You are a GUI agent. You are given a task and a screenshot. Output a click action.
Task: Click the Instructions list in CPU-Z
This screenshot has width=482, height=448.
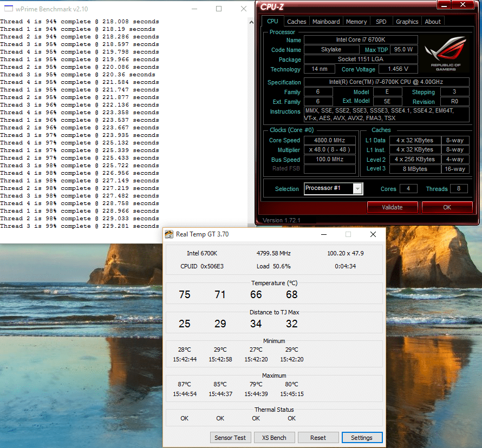386,114
